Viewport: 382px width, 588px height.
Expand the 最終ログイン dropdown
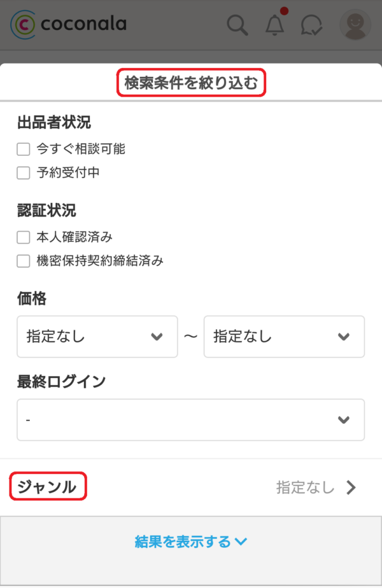click(190, 420)
